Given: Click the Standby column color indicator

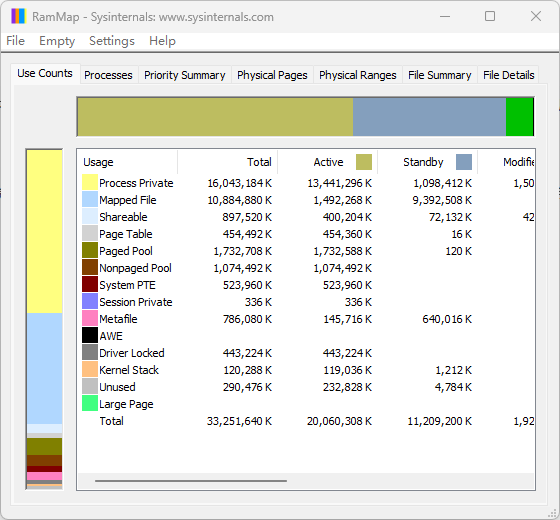Looking at the screenshot, I should (x=464, y=162).
